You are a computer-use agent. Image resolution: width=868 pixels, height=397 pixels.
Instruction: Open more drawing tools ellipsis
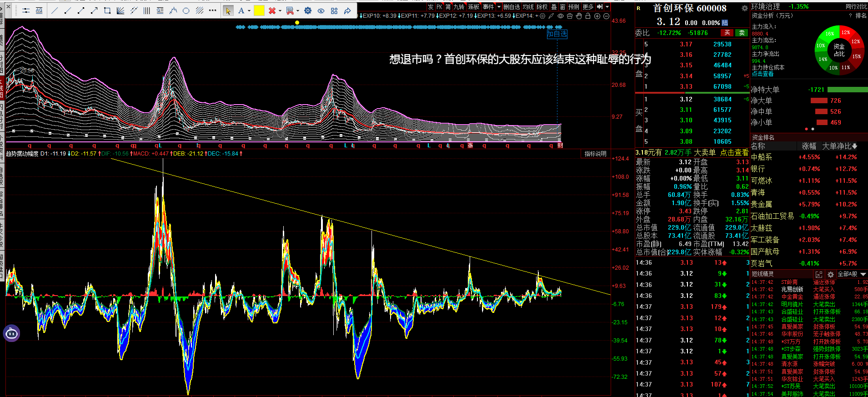tap(212, 10)
